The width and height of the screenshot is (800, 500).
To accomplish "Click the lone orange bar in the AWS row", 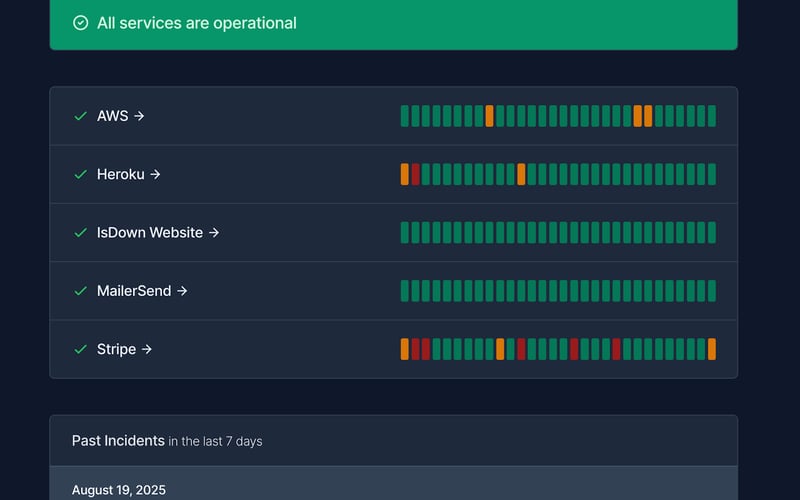I will pyautogui.click(x=489, y=116).
